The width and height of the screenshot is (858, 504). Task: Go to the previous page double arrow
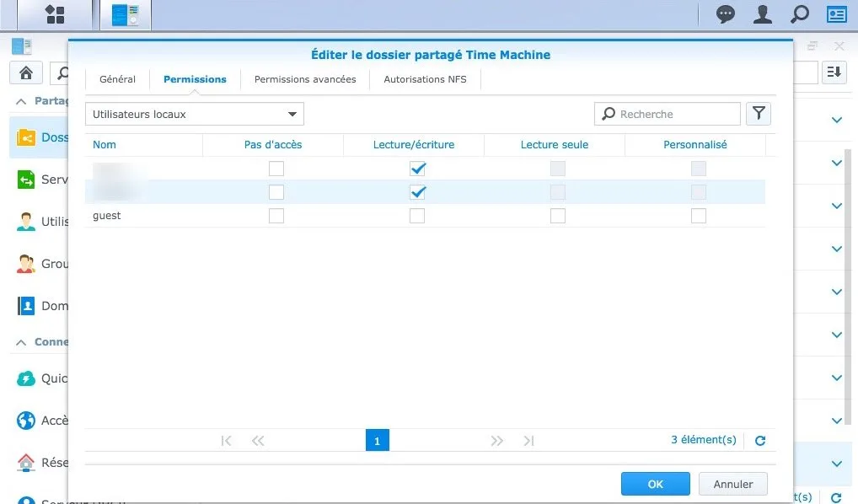click(258, 441)
